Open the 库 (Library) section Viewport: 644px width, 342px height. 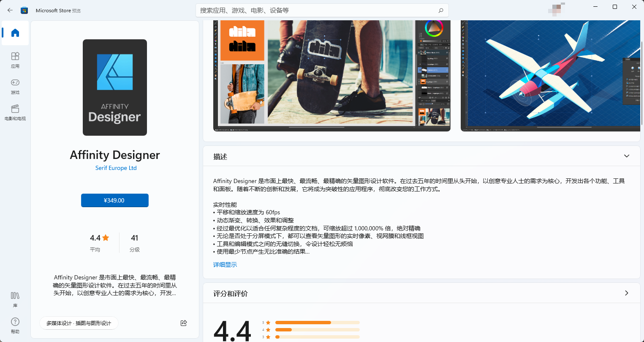pyautogui.click(x=15, y=299)
